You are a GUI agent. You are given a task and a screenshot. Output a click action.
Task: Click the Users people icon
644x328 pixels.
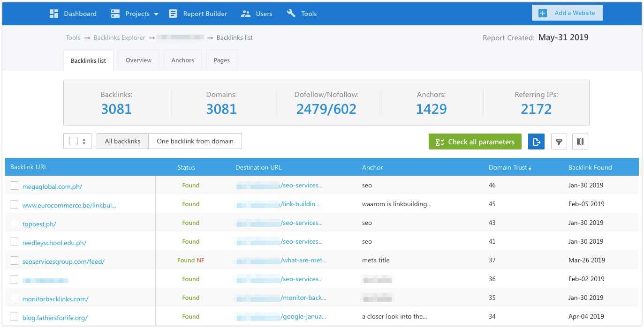pyautogui.click(x=246, y=14)
